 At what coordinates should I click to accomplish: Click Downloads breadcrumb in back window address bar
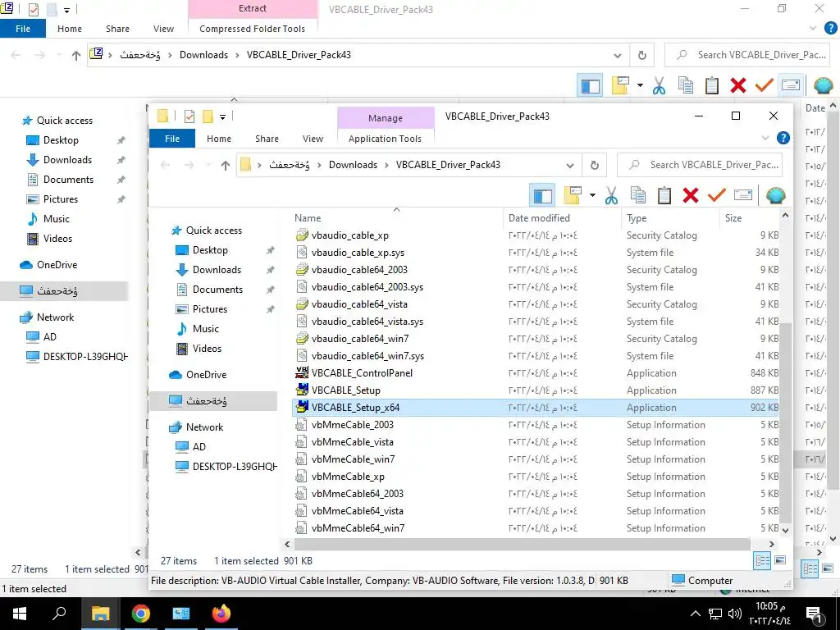pos(203,55)
